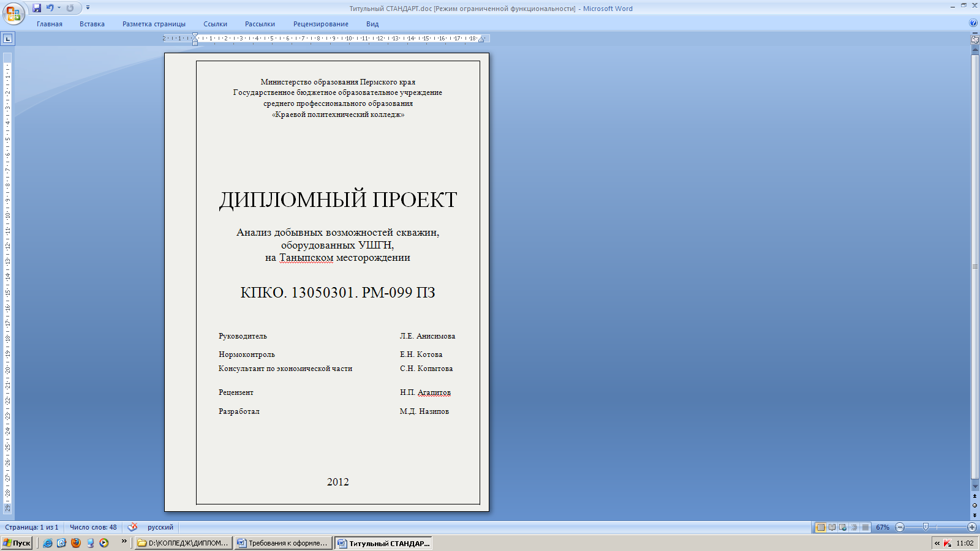Switch to Требования к оформле... Word window
980x551 pixels.
point(282,543)
